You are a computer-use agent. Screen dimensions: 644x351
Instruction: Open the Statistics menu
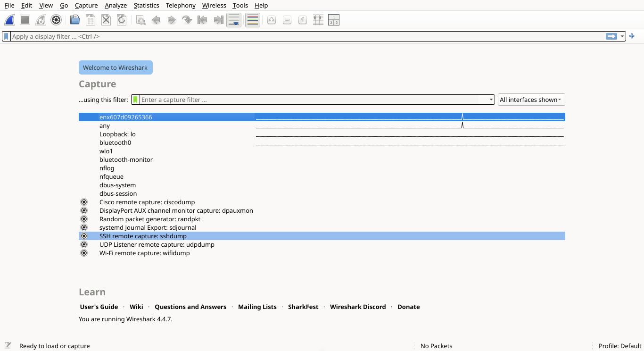click(146, 5)
